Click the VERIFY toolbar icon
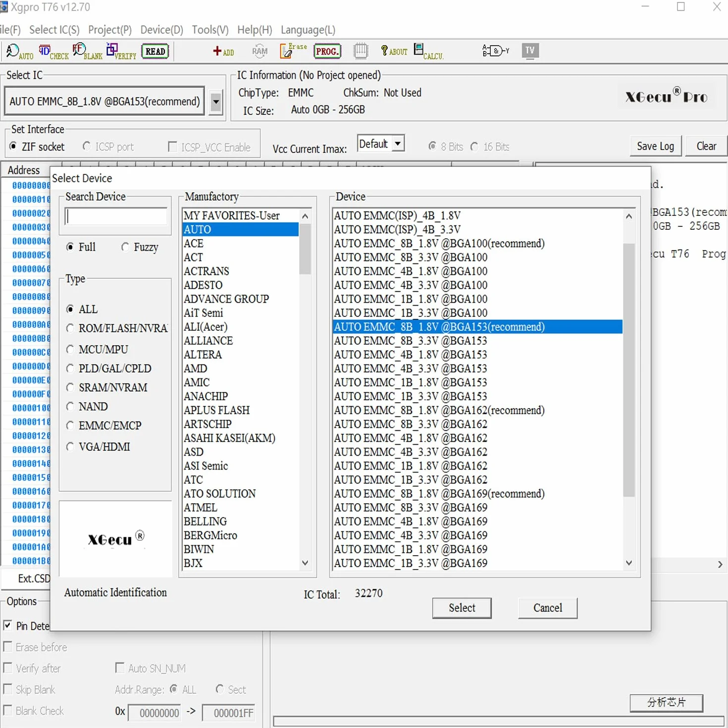The width and height of the screenshot is (728, 728). coord(121,52)
